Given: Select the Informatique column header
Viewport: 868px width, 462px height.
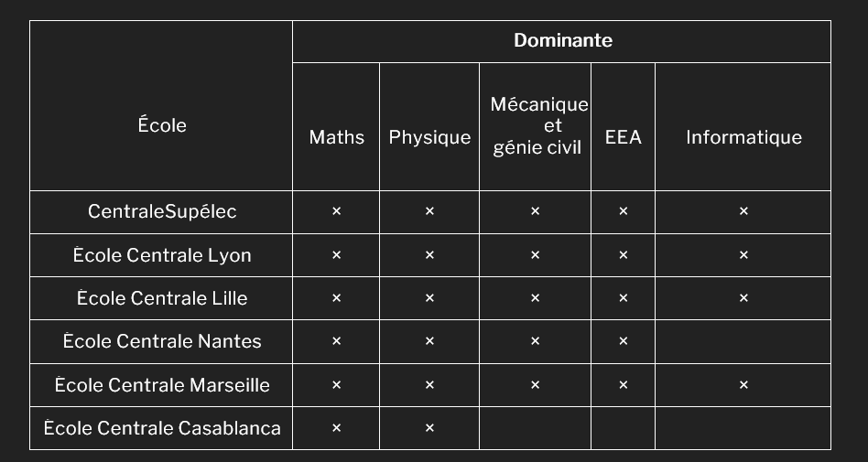Looking at the screenshot, I should tap(743, 137).
